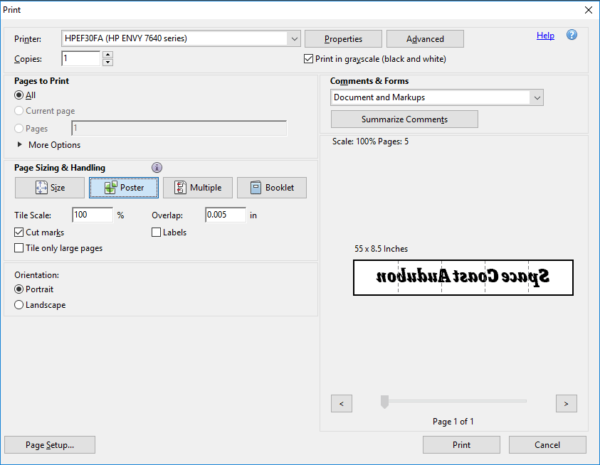Decrease copies with the down stepper arrow
600x465 pixels.
pyautogui.click(x=108, y=62)
